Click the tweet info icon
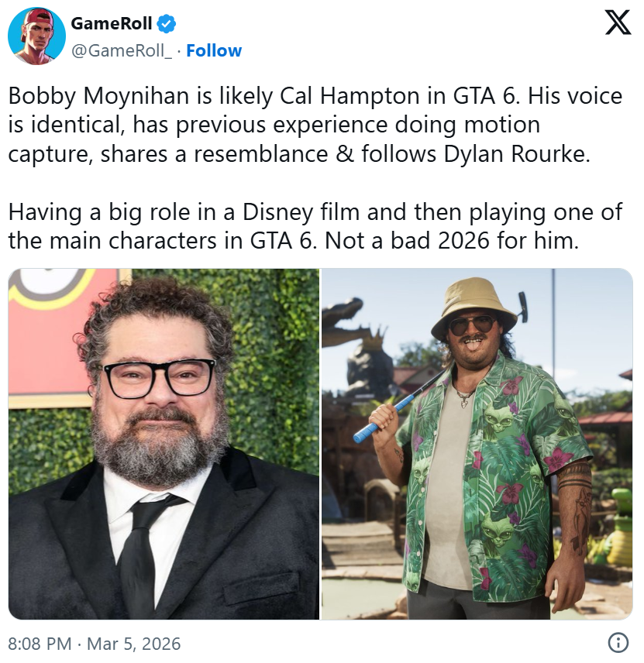The height and width of the screenshot is (663, 644). click(618, 643)
